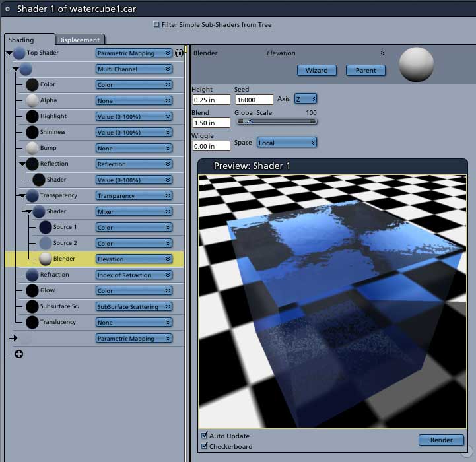Open the Axis Z dropdown

[x=306, y=99]
